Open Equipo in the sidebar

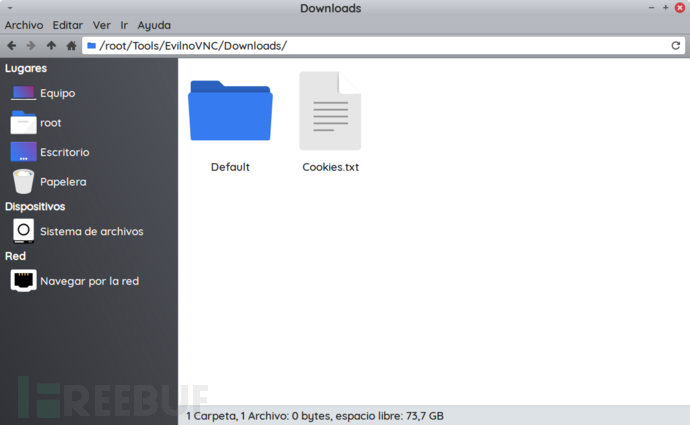pyautogui.click(x=89, y=93)
